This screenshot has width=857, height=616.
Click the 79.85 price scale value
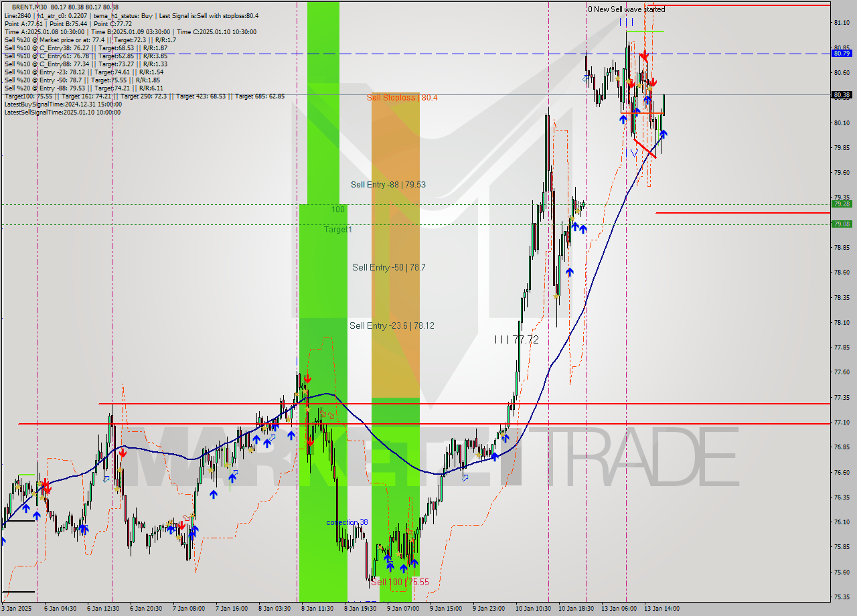pos(842,147)
